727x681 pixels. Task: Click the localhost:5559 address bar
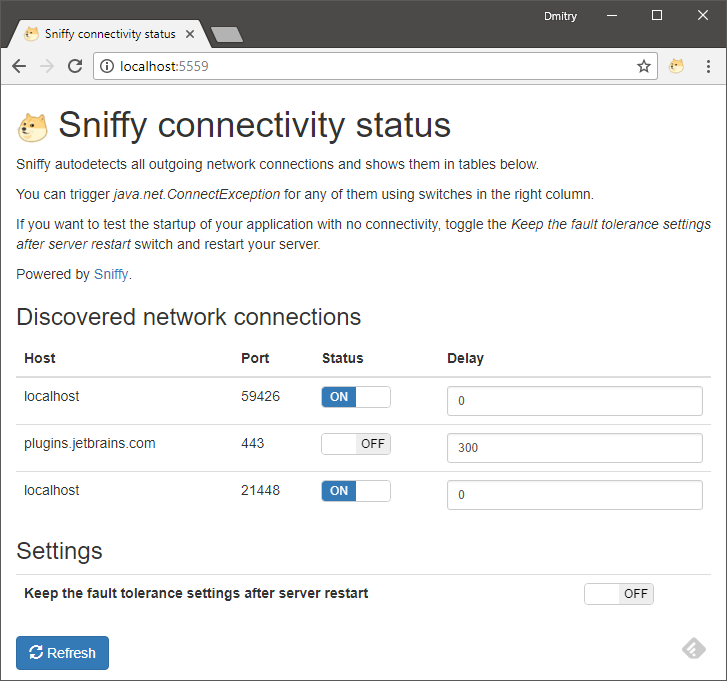click(375, 66)
